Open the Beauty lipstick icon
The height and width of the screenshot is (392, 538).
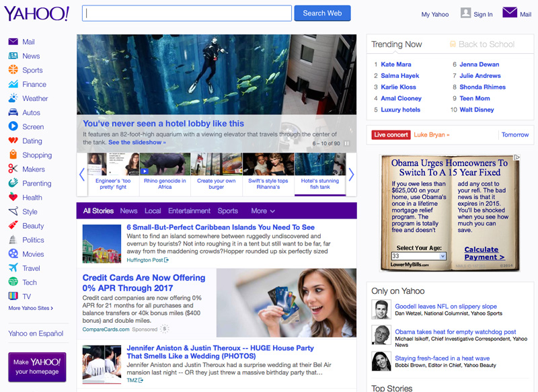tap(13, 225)
